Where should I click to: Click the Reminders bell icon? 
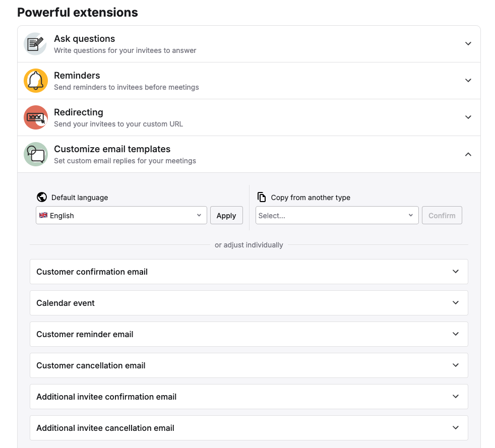[36, 81]
